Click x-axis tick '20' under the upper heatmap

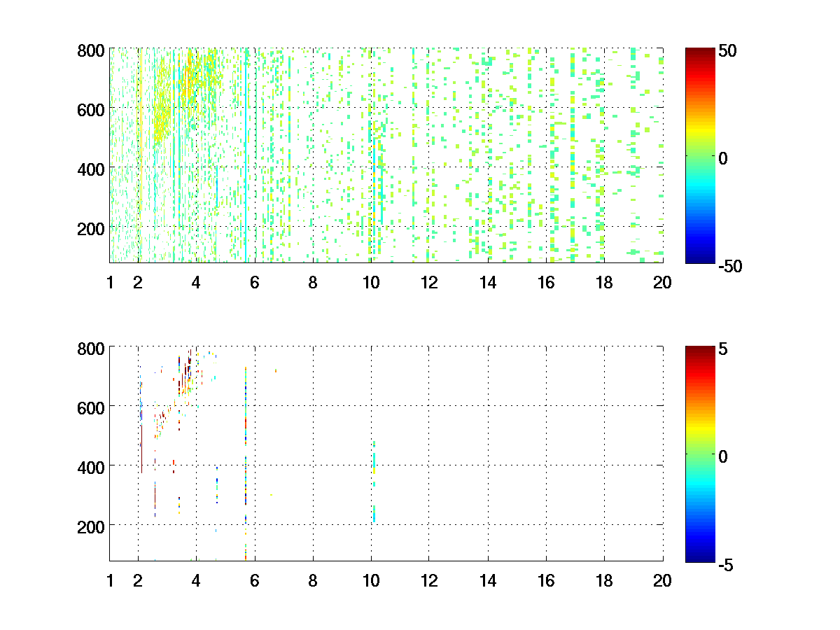click(662, 283)
